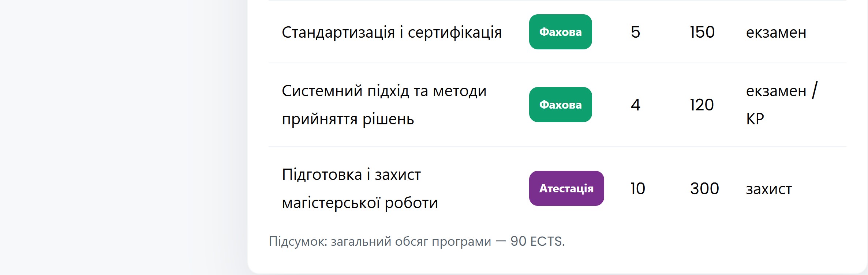Click the purple Атестація badge

pyautogui.click(x=566, y=189)
